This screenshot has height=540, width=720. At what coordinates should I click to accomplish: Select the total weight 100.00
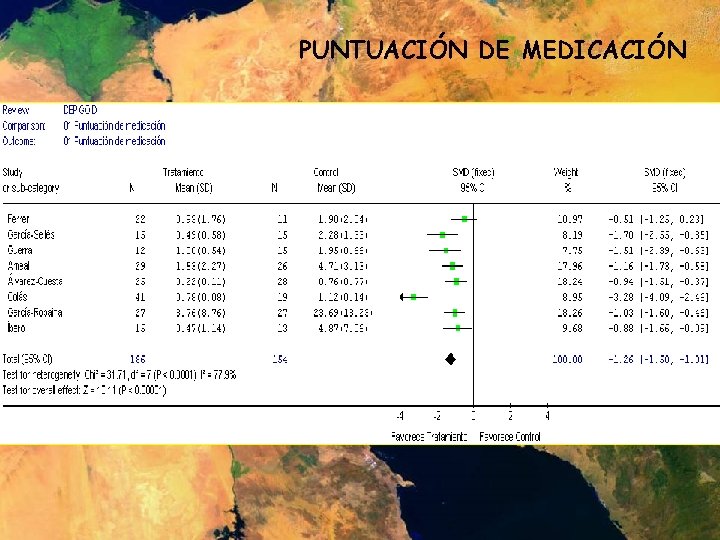(x=568, y=359)
